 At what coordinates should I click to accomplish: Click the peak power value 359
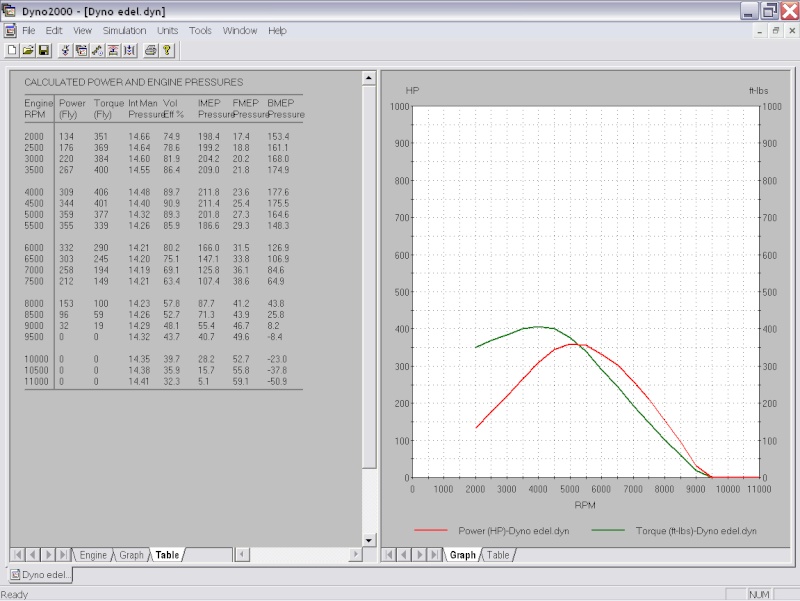[66, 215]
